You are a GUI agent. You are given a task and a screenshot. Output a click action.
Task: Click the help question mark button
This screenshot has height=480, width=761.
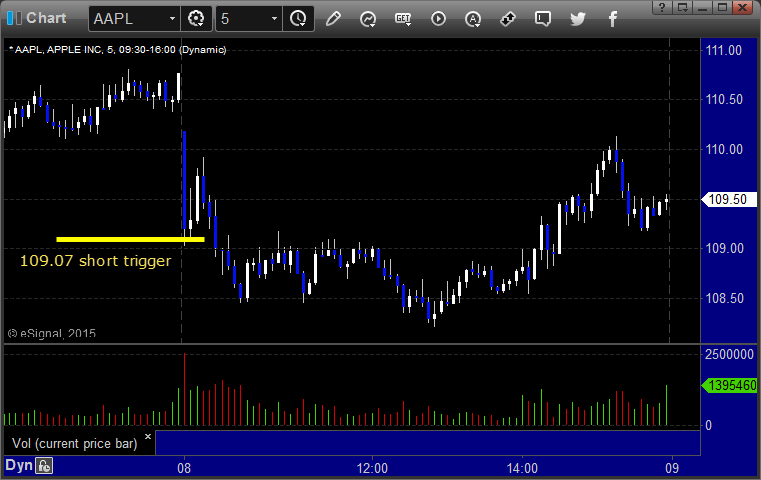(662, 7)
